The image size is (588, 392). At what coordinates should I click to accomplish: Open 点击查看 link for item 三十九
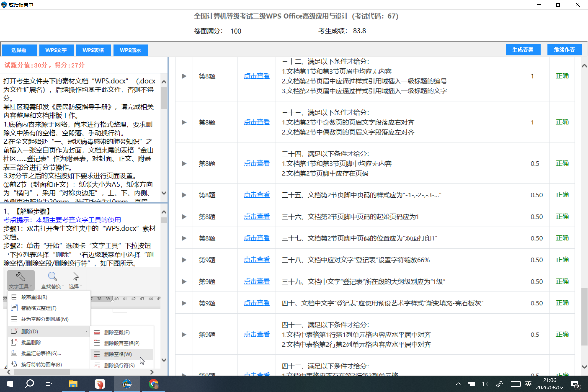(x=257, y=281)
